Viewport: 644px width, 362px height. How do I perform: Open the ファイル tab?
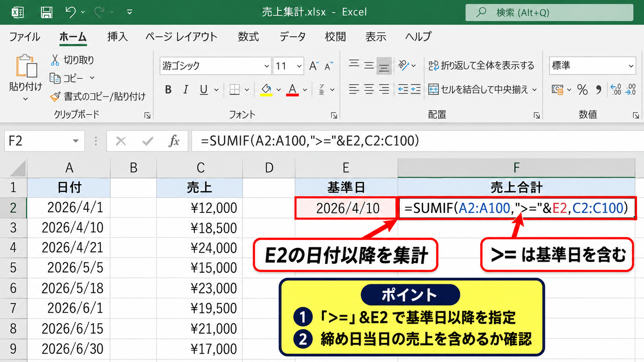tap(25, 37)
